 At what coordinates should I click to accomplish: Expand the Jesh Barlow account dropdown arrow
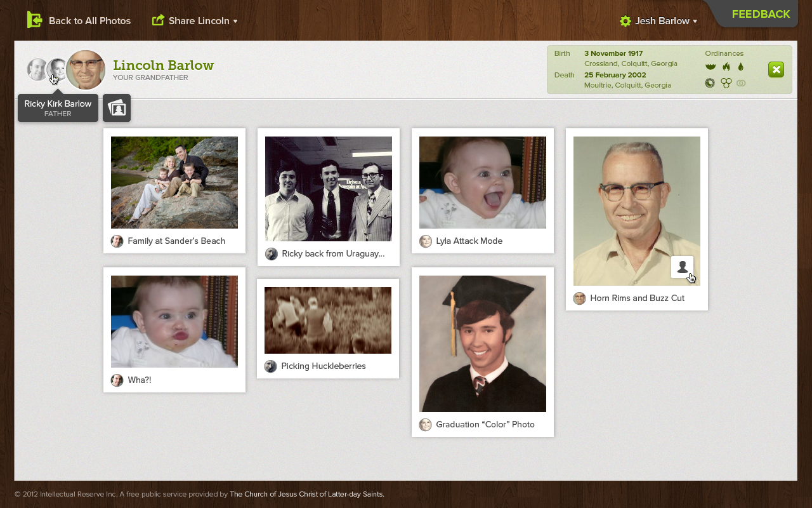695,21
